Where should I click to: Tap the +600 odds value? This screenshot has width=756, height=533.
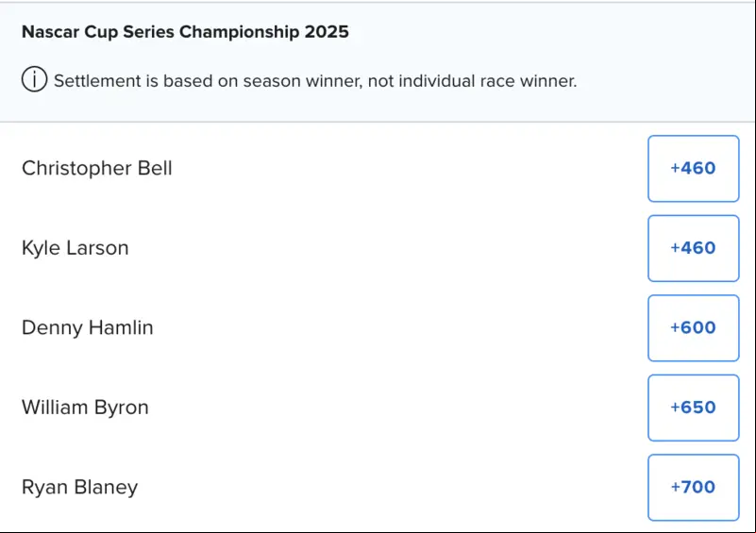(694, 327)
